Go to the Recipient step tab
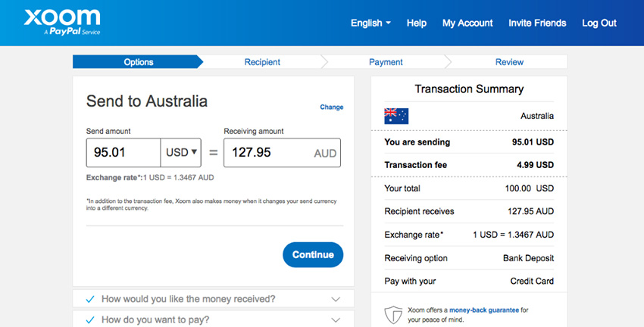 click(x=262, y=62)
